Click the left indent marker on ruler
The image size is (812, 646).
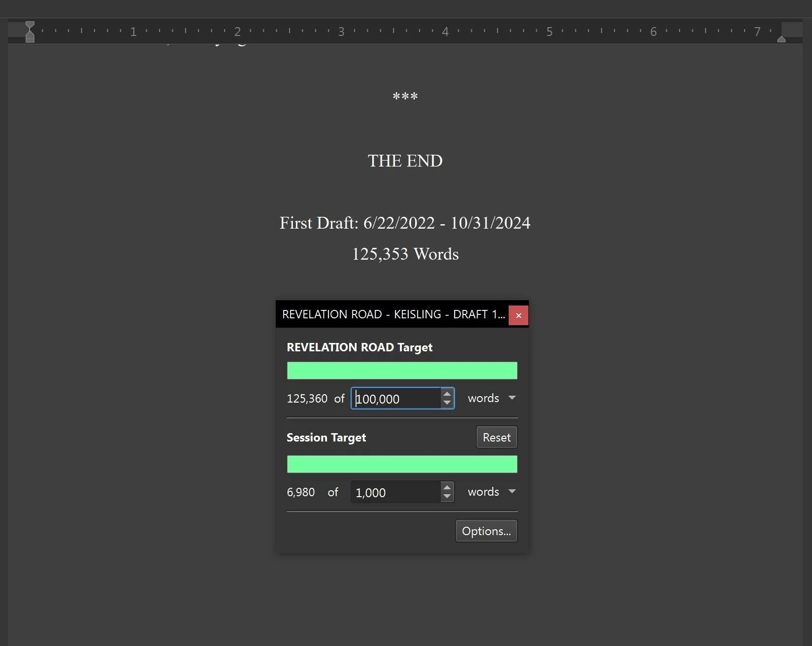(30, 32)
